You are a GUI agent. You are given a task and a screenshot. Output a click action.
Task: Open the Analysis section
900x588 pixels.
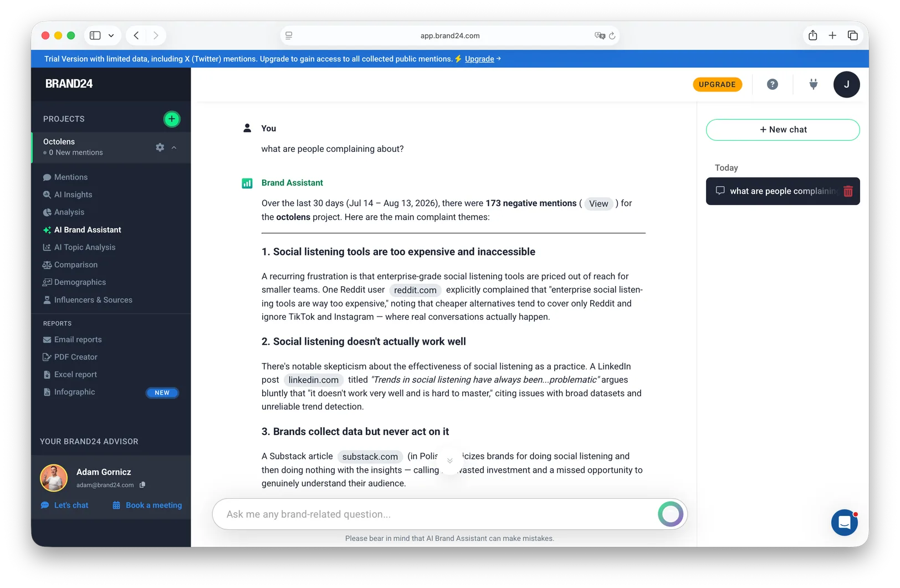(69, 212)
